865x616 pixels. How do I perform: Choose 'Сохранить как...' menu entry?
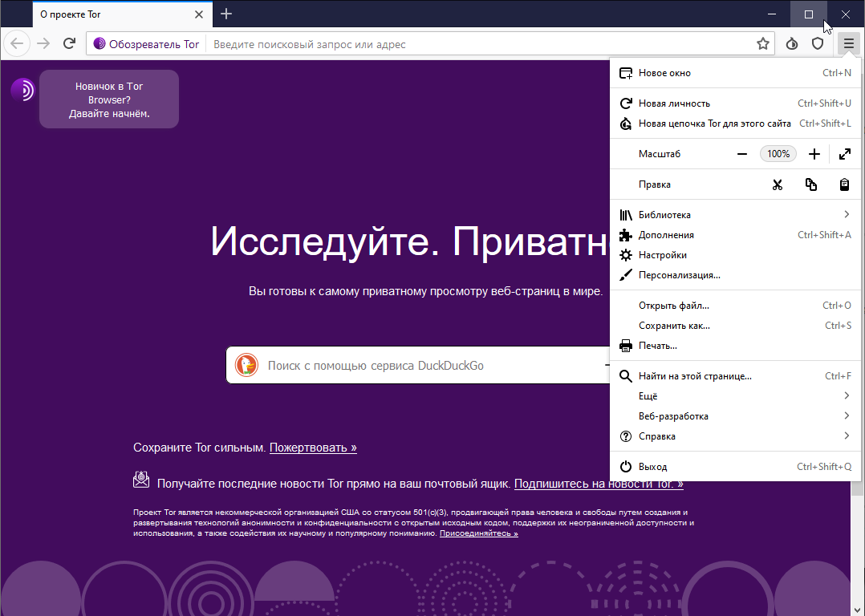(735, 326)
